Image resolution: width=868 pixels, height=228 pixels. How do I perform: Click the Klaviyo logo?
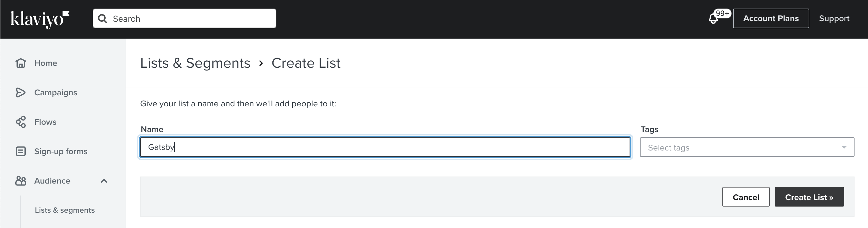(40, 19)
